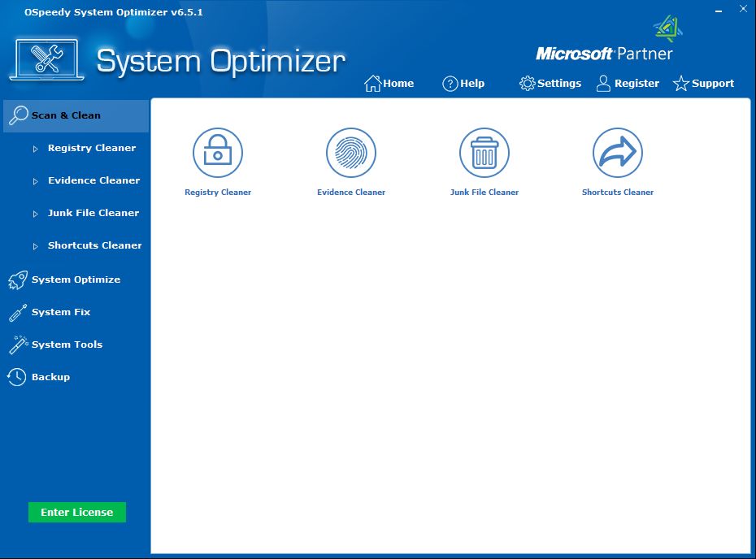Expand the Evidence Cleaner sidebar arrow
Screen dimensions: 756x559
pyautogui.click(x=35, y=181)
